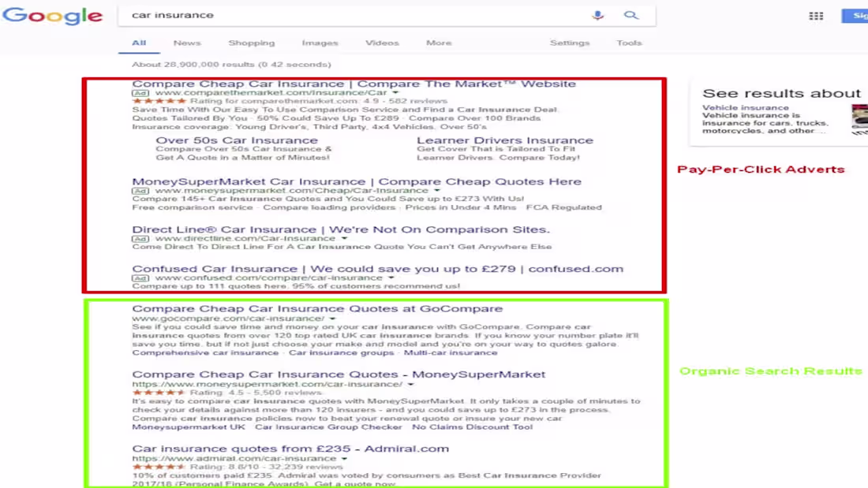Open GoCompare Cheap Car Insurance Quotes result
868x488 pixels.
pos(317,309)
